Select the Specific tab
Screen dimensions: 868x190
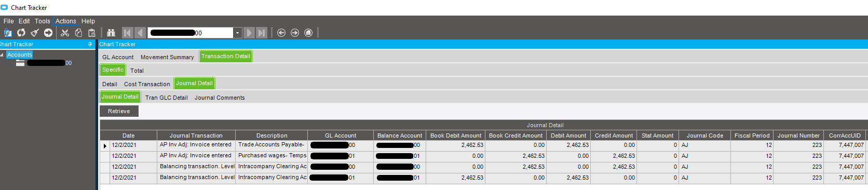pyautogui.click(x=113, y=70)
